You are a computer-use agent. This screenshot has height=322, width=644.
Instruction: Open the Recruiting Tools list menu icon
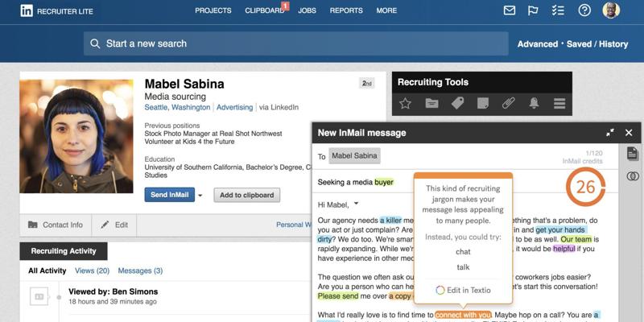tap(559, 103)
